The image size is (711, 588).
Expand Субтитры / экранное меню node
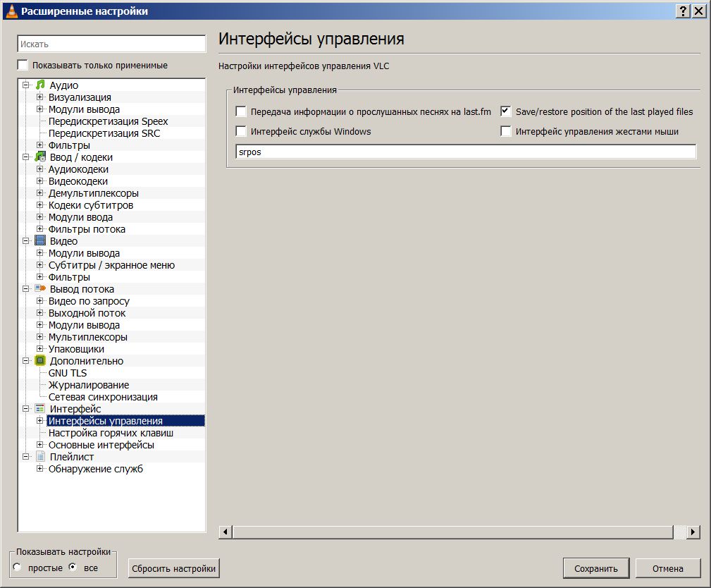tap(40, 265)
